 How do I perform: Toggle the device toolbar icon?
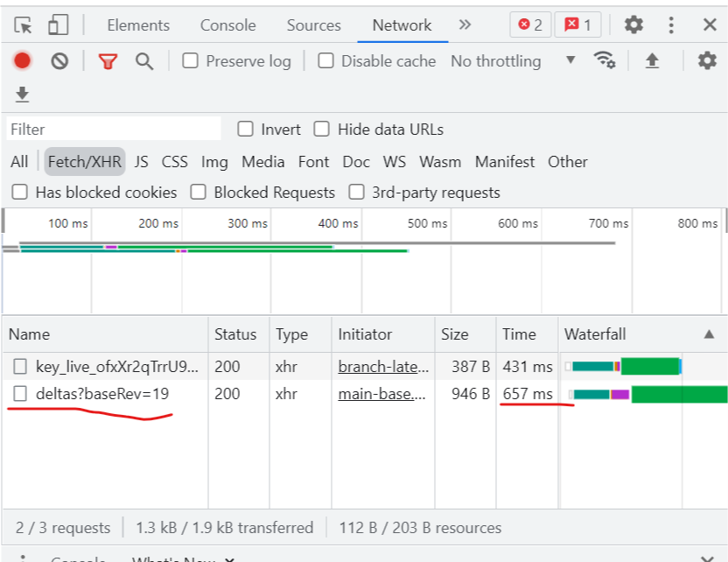pyautogui.click(x=57, y=25)
